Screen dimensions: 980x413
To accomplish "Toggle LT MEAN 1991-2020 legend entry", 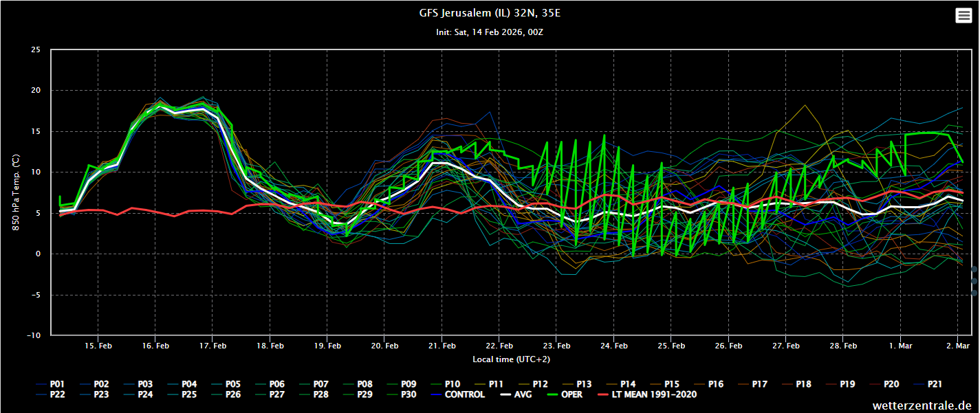I will point(646,394).
